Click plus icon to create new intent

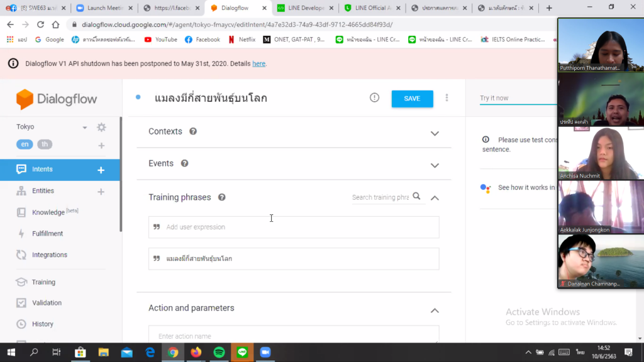101,170
